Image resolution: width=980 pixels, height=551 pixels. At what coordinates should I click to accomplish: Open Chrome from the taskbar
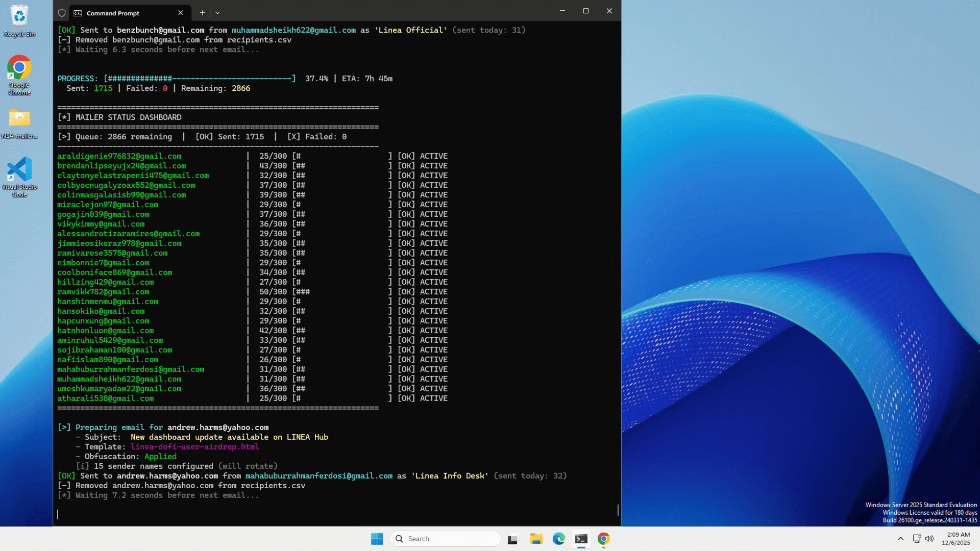[x=603, y=539]
